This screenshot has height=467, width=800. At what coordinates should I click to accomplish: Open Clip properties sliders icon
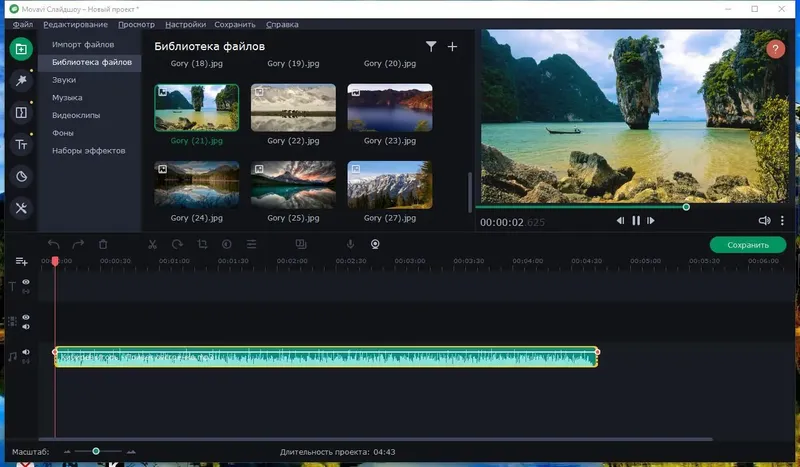tap(252, 244)
